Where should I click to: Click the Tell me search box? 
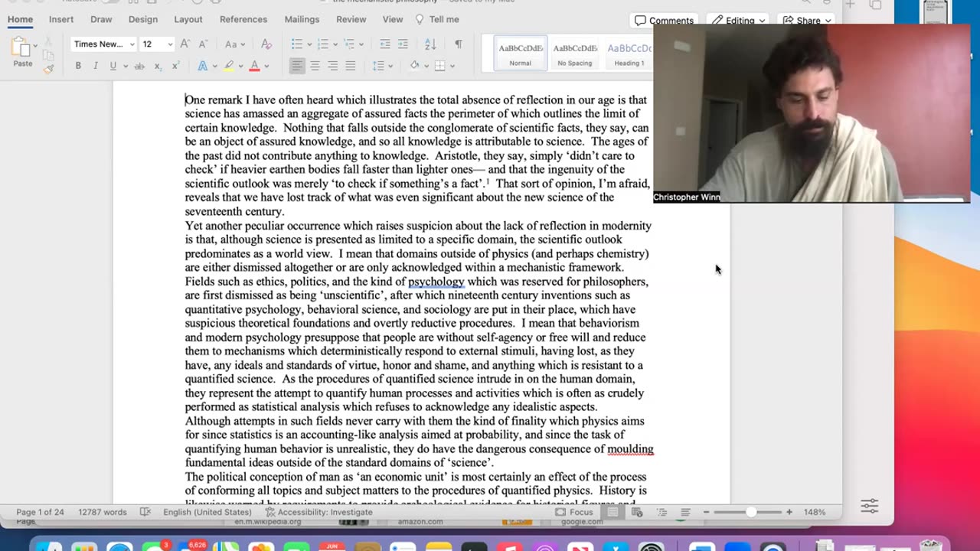[437, 19]
